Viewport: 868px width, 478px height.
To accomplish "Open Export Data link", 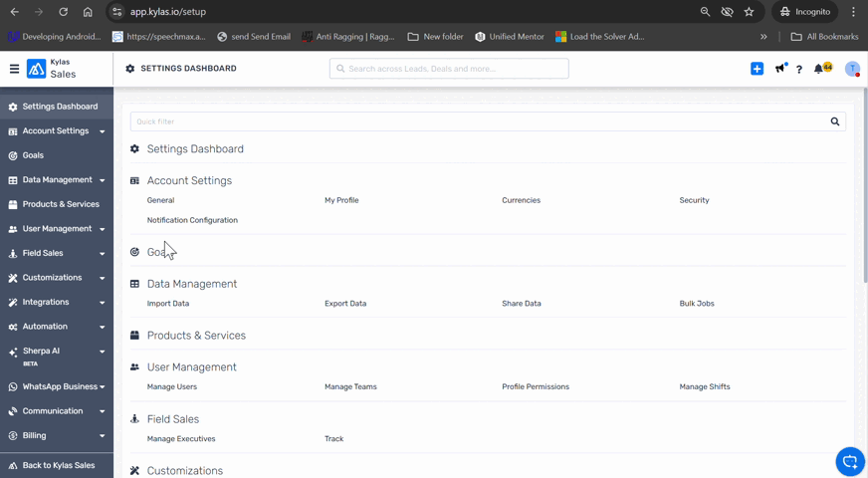I will click(x=345, y=304).
